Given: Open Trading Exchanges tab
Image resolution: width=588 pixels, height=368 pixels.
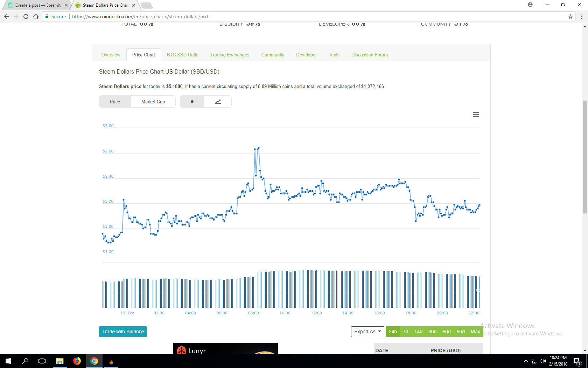Looking at the screenshot, I should point(230,55).
